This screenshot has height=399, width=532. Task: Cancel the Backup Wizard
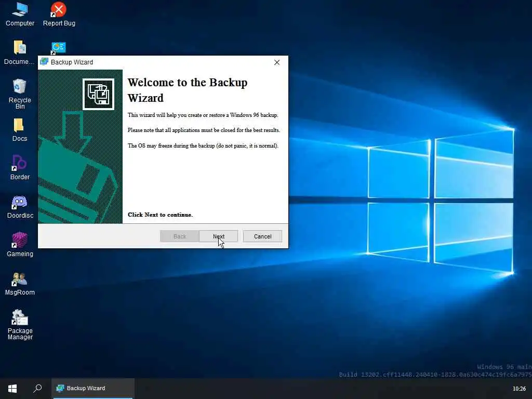262,236
